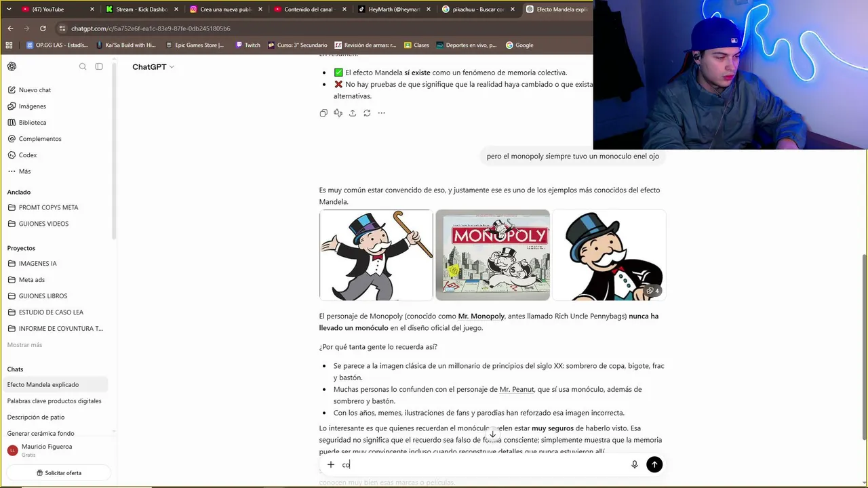868x488 pixels.
Task: Open the Google bookmark
Action: pyautogui.click(x=519, y=45)
